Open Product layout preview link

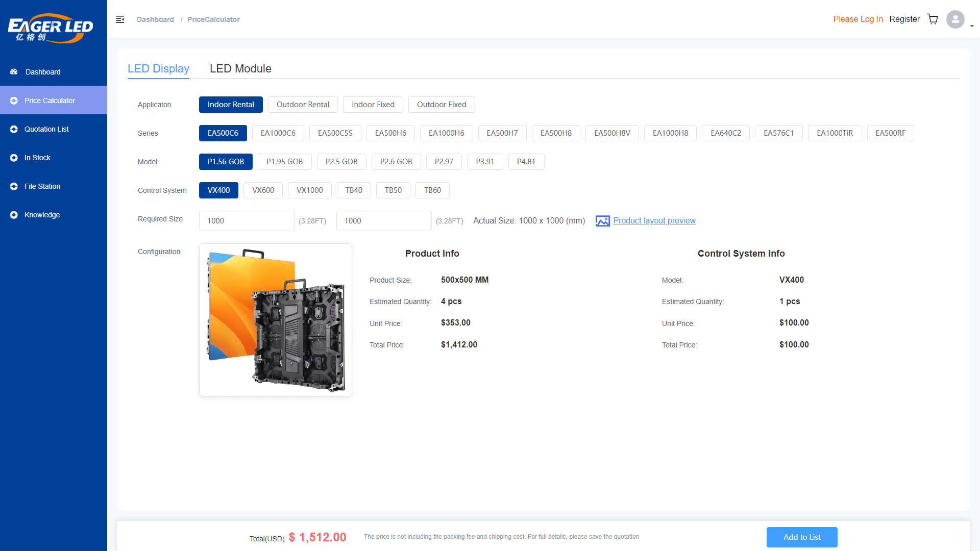click(x=654, y=220)
